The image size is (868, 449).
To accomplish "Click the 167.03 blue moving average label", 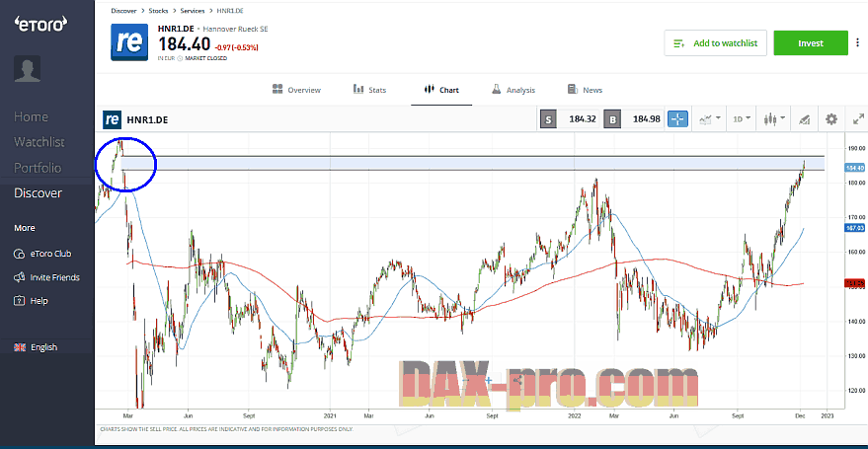I will coord(855,228).
